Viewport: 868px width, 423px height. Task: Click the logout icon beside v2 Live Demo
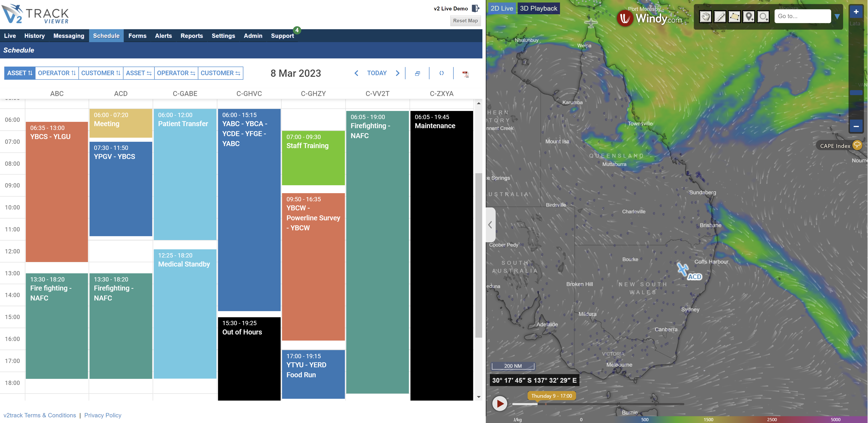(475, 8)
